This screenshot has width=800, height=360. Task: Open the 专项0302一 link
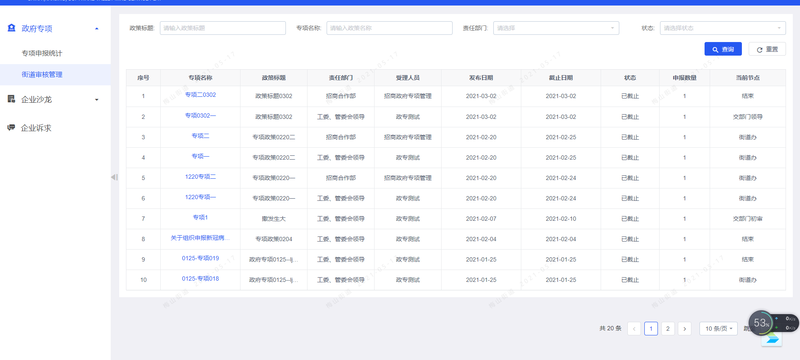pyautogui.click(x=201, y=115)
